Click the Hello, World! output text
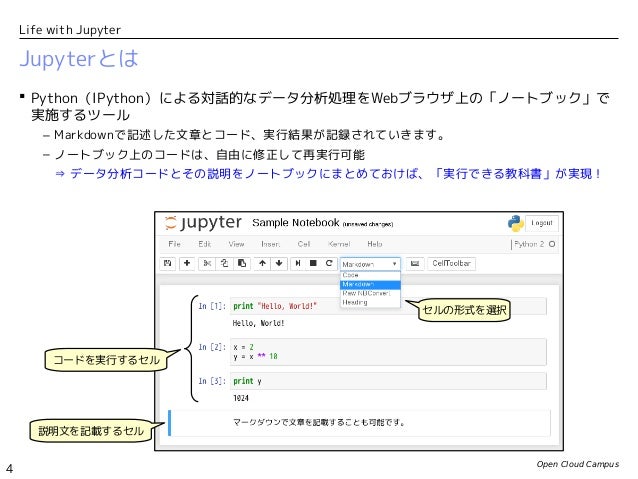This screenshot has height=479, width=638. click(258, 323)
